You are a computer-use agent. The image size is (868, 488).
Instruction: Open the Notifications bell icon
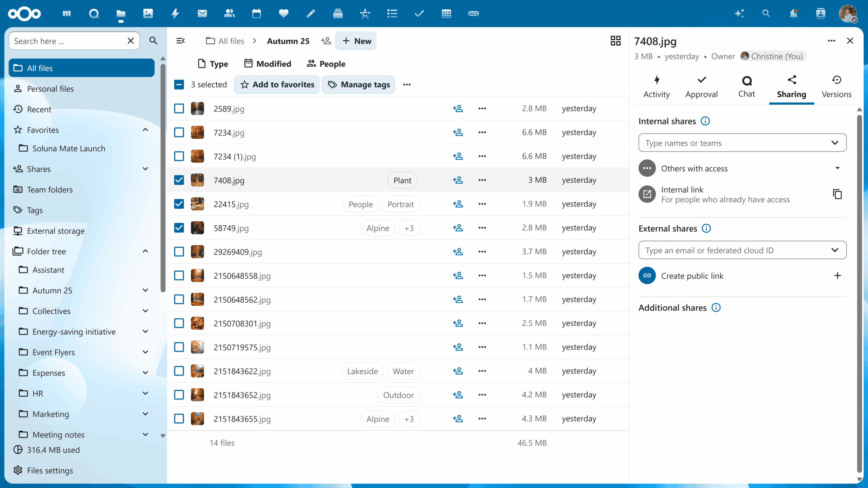tap(793, 14)
